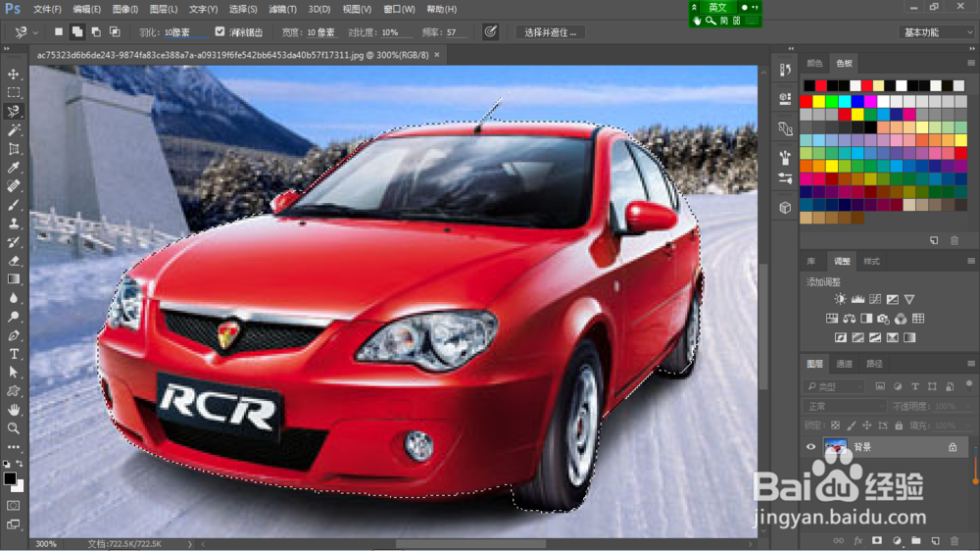Create a new layer with bottom icon
The width and height of the screenshot is (980, 551).
click(x=935, y=541)
